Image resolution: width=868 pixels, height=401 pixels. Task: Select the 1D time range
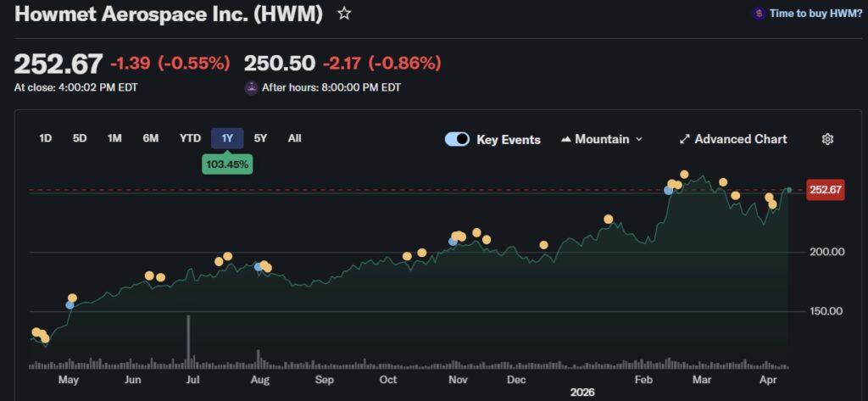coord(46,138)
